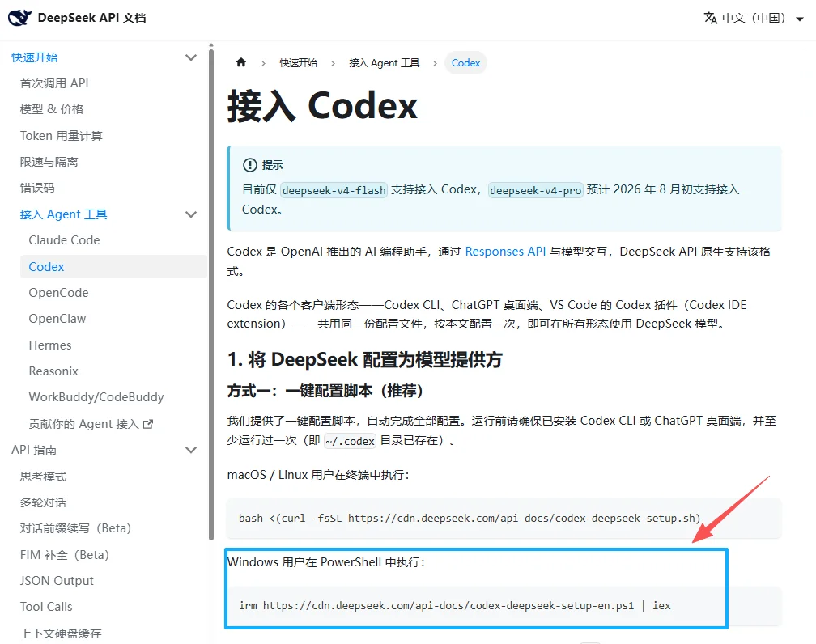
Task: Select Reasonix in sidebar
Action: pos(53,371)
